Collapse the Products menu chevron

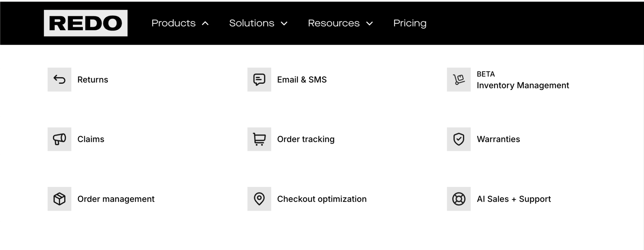click(205, 23)
